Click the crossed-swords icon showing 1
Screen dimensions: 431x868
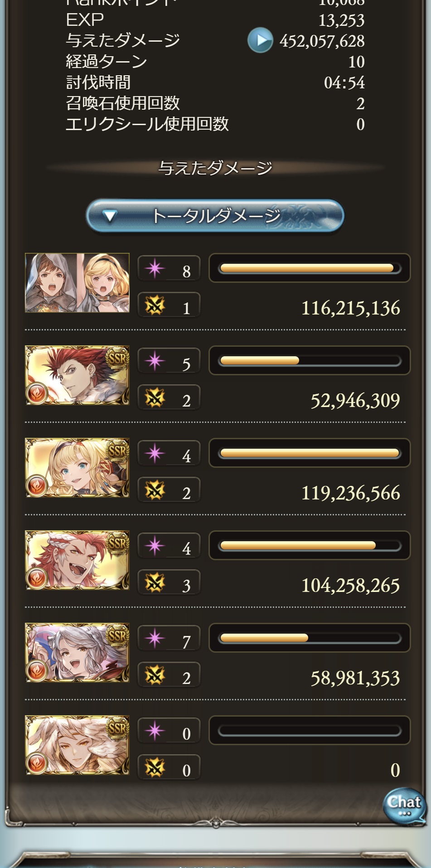tap(155, 305)
